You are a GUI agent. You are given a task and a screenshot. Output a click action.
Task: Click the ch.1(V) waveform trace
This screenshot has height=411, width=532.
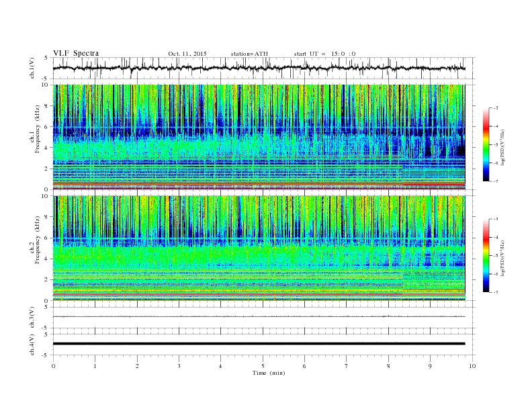(x=259, y=68)
